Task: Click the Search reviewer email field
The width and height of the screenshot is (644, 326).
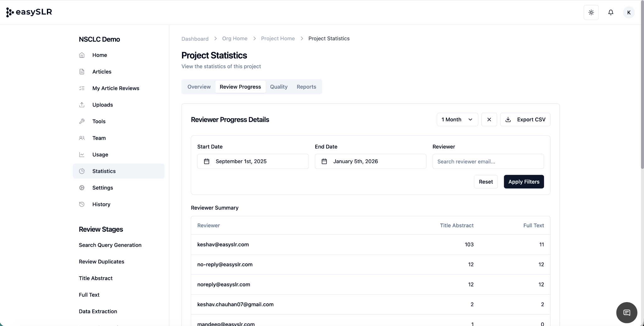Action: [488, 162]
